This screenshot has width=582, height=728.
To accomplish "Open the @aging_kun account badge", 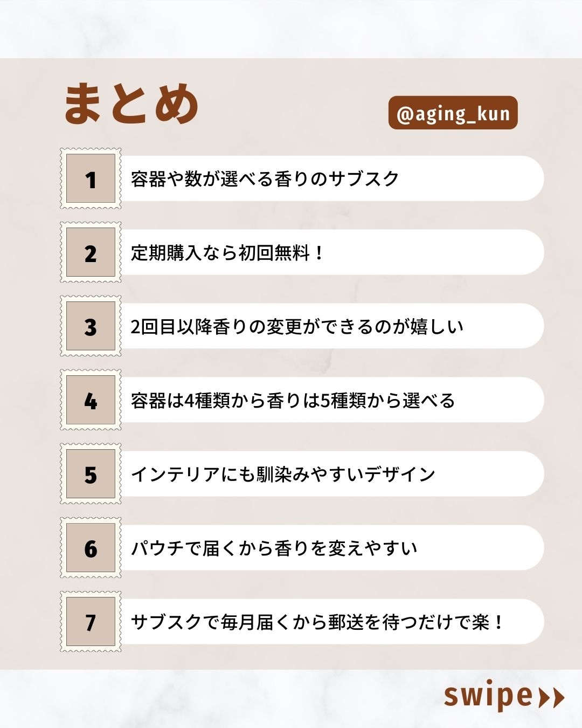I will click(453, 113).
